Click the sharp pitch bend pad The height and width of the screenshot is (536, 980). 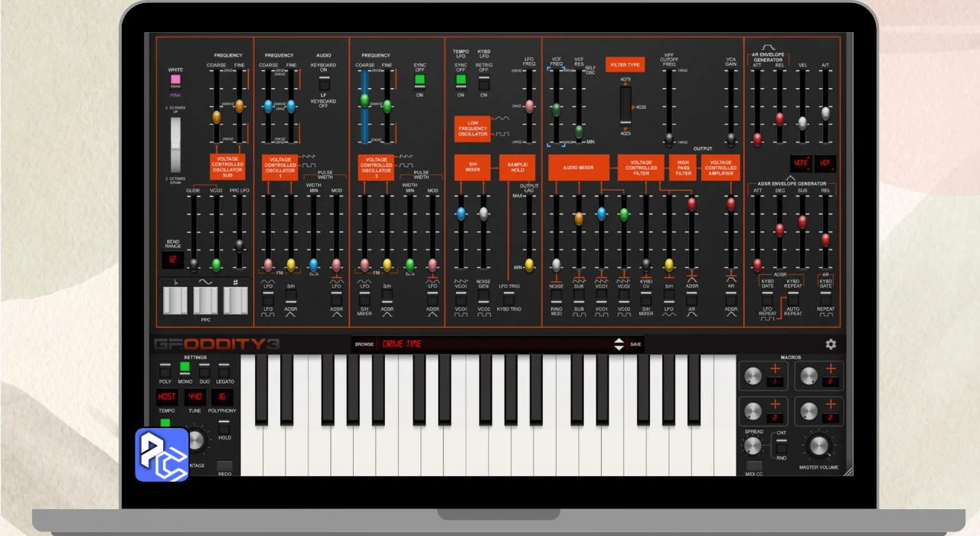[x=236, y=301]
